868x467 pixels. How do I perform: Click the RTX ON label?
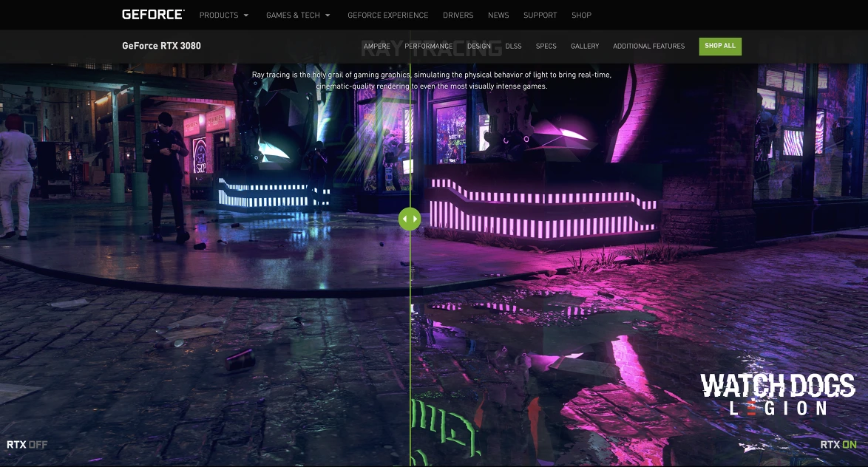click(x=838, y=444)
